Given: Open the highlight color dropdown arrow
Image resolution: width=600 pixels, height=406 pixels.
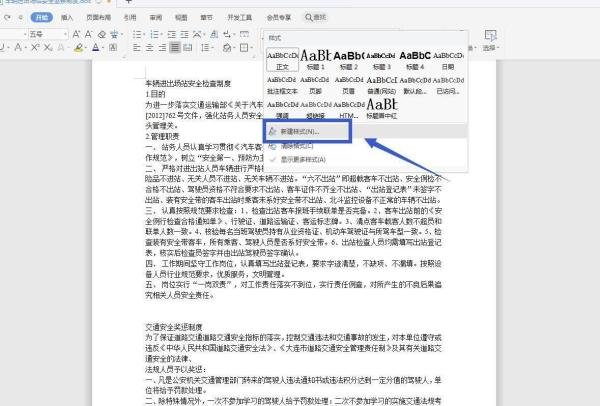Looking at the screenshot, I should (86, 48).
